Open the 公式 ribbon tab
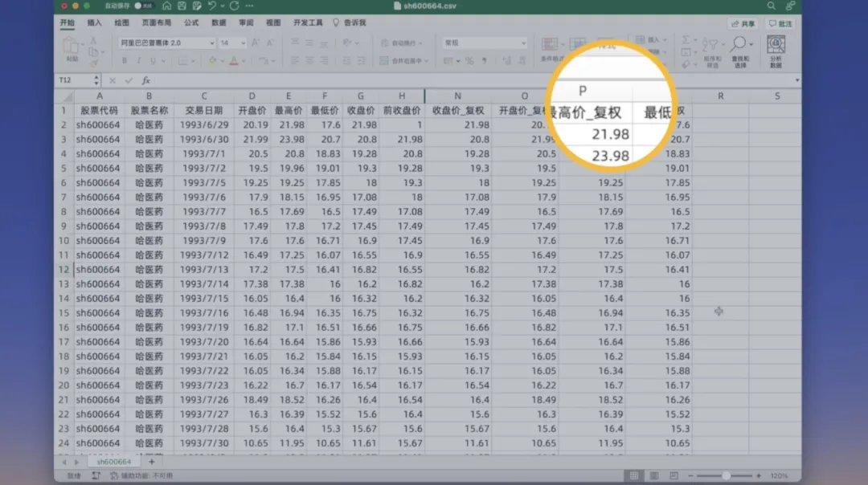868x485 pixels. point(191,22)
